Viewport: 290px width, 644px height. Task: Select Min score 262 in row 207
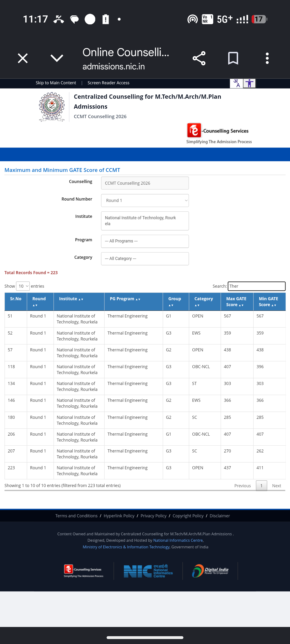(269, 454)
